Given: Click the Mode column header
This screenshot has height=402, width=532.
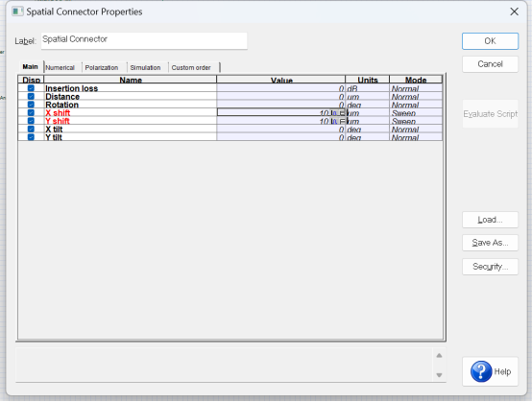Looking at the screenshot, I should coord(416,80).
